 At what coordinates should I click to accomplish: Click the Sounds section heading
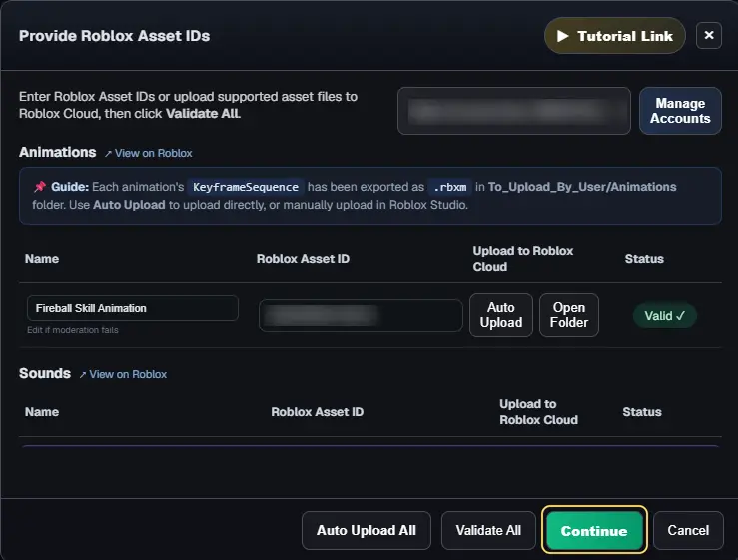point(45,373)
